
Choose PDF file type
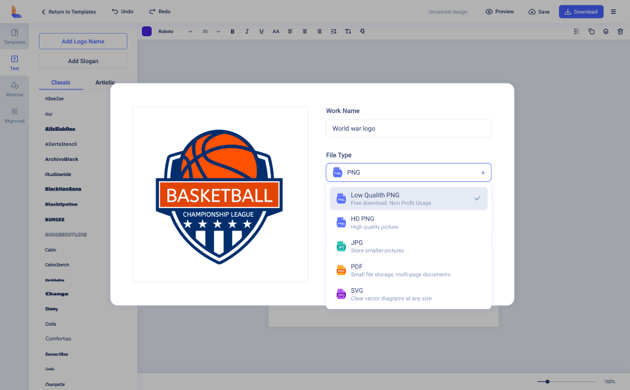[x=409, y=270]
